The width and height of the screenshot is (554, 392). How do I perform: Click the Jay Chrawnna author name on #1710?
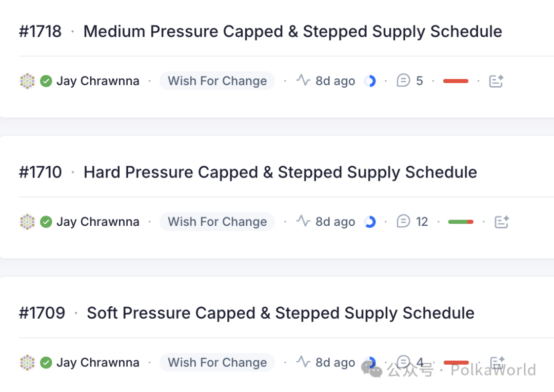click(98, 222)
